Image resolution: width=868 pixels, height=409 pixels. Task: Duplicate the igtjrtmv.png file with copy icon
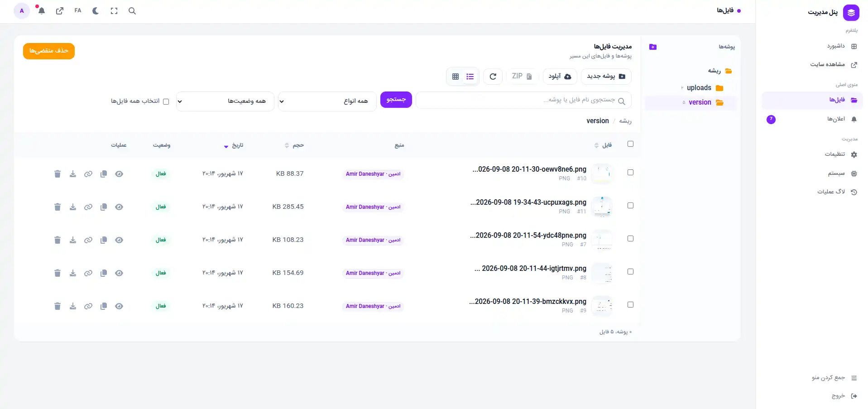(104, 273)
